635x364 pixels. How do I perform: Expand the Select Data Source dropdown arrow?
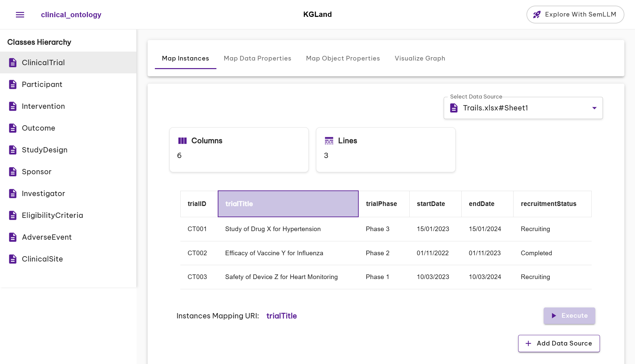tap(594, 108)
